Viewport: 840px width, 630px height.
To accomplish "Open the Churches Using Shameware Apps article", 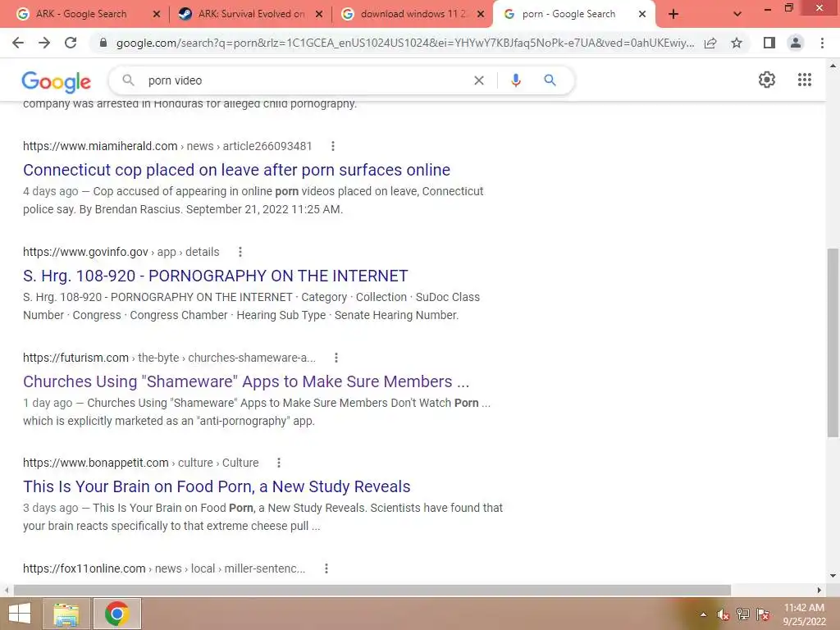I will [246, 381].
